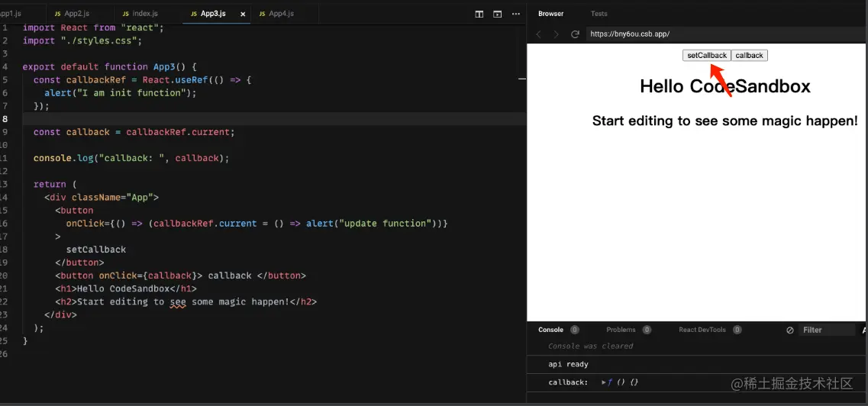868x406 pixels.
Task: Click the 'import "./styles.css";' code line
Action: coord(82,40)
